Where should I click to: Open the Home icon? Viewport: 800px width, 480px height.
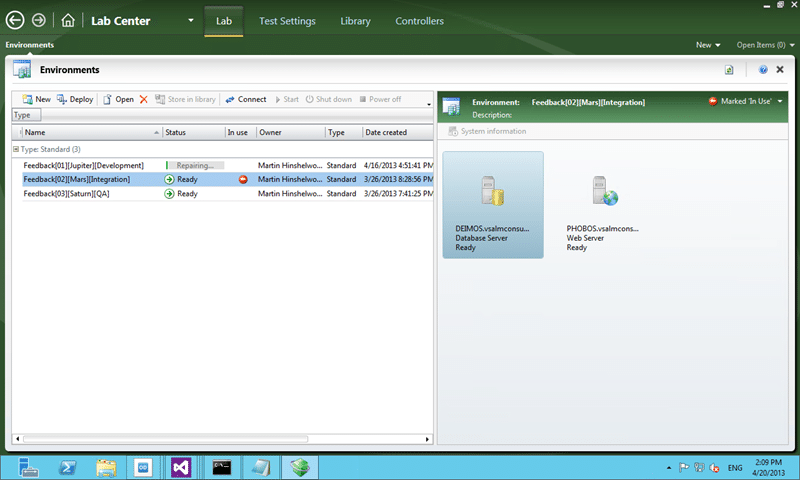click(68, 20)
